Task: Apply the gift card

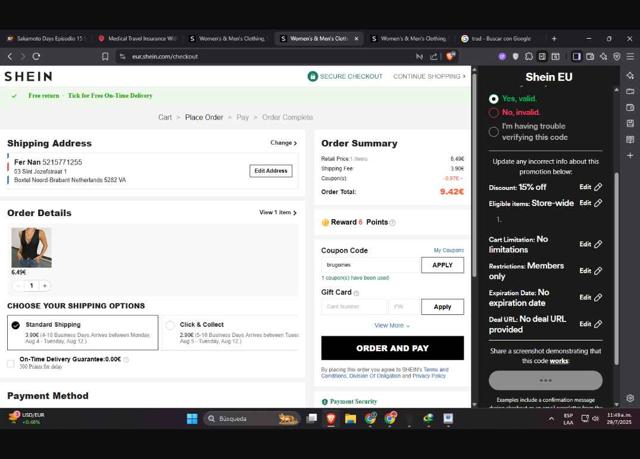Action: coord(442,307)
